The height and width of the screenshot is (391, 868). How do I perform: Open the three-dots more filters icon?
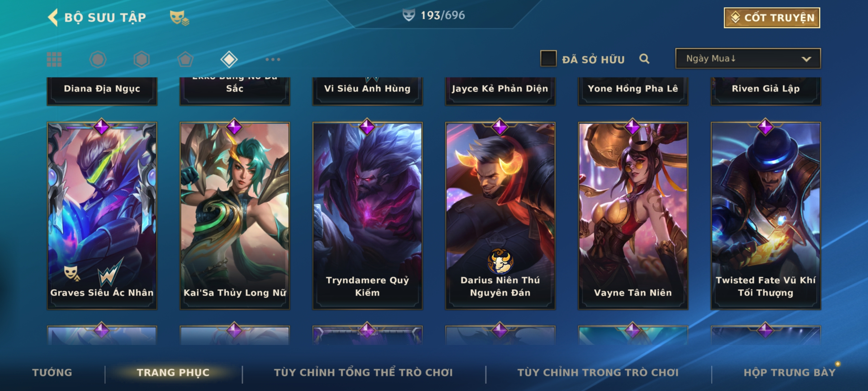273,59
